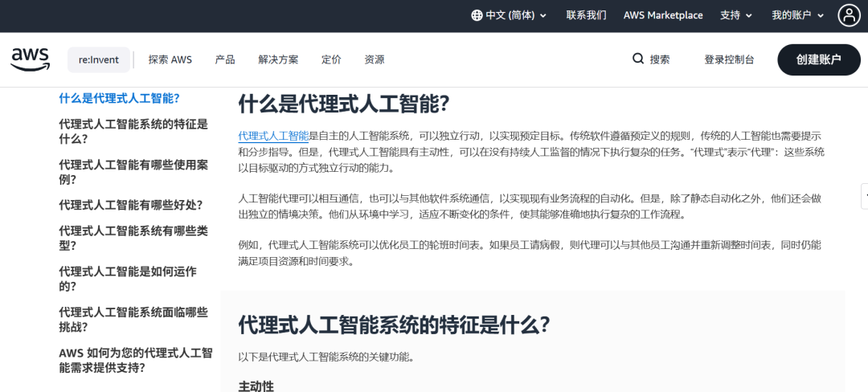
Task: Open the 探索 AWS menu
Action: click(x=170, y=59)
